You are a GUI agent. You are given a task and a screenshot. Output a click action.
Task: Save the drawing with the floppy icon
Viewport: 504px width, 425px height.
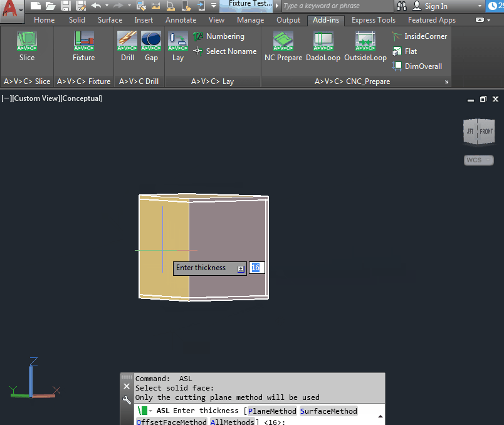(66, 6)
